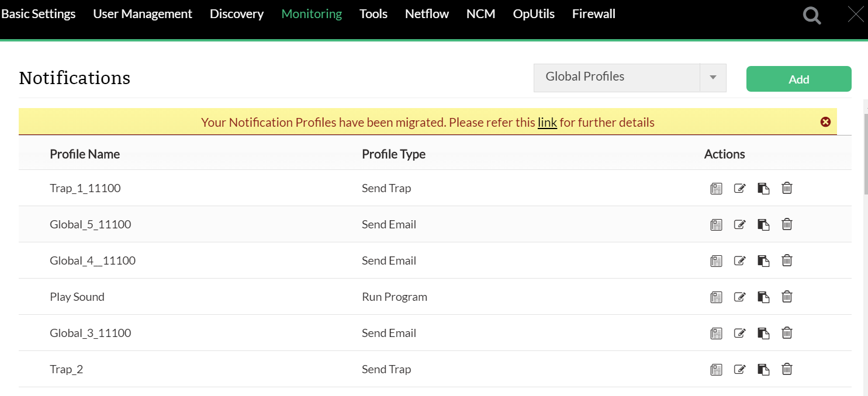Expand the Global Profiles dropdown arrow
Viewport: 868px width, 396px height.
(x=713, y=78)
